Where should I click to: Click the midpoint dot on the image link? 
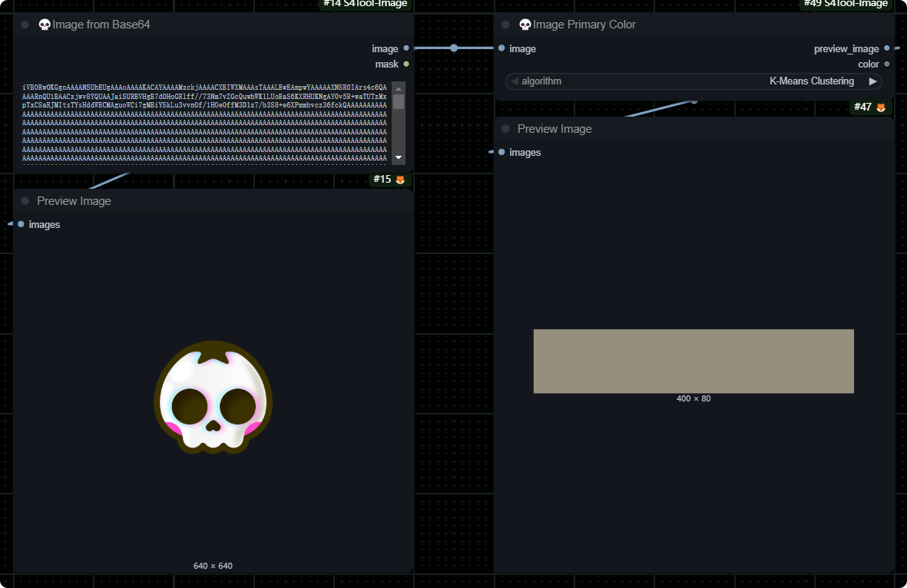[x=454, y=48]
